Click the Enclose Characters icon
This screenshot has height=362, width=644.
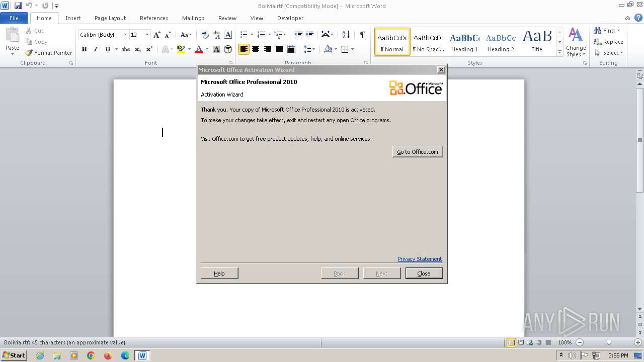(x=228, y=49)
